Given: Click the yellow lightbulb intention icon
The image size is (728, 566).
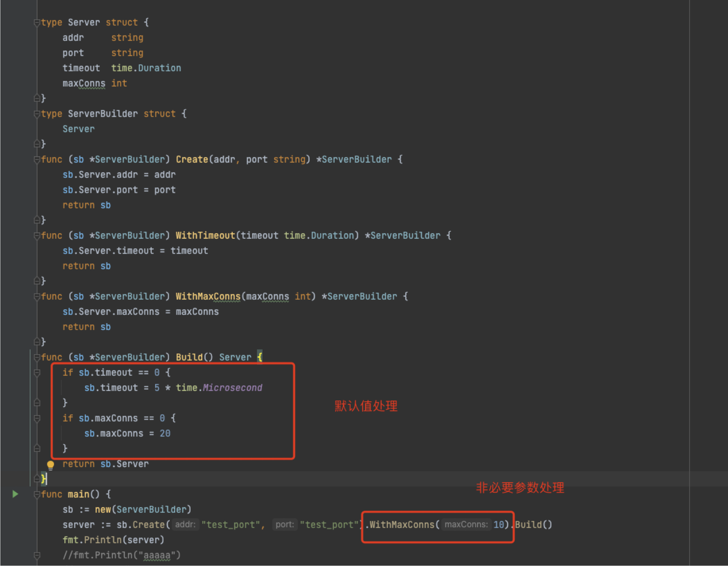Looking at the screenshot, I should click(x=50, y=464).
